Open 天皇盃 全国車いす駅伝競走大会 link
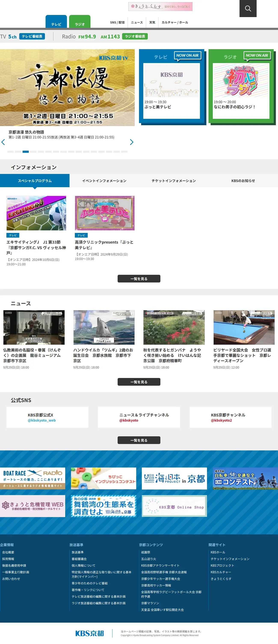This screenshot has height=644, width=278. coord(162,610)
